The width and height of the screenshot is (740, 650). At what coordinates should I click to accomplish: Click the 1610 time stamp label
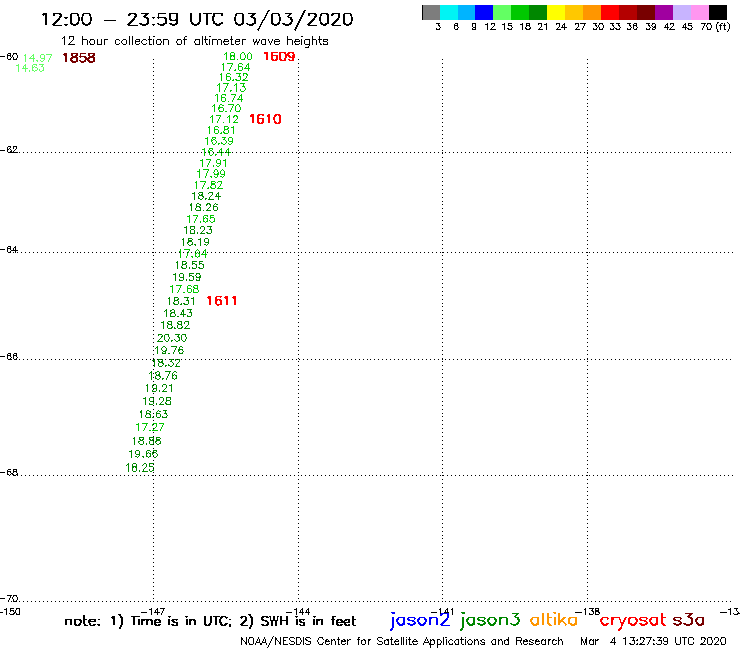click(x=265, y=119)
